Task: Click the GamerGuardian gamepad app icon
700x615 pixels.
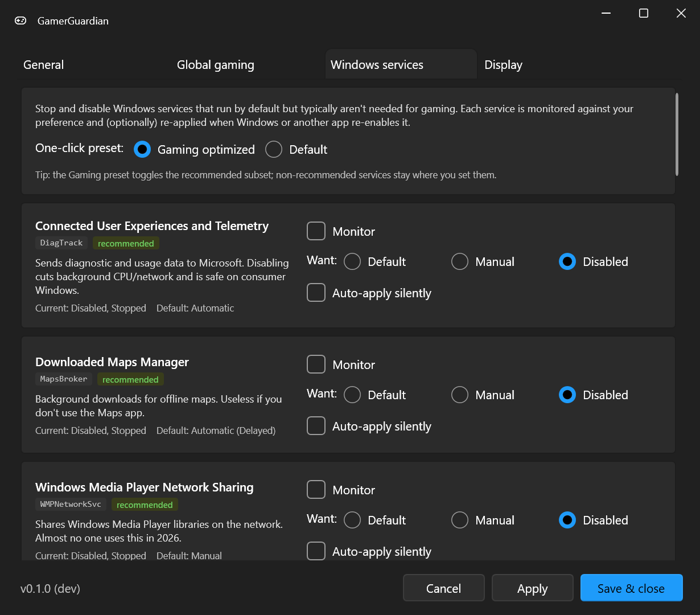Action: click(20, 20)
